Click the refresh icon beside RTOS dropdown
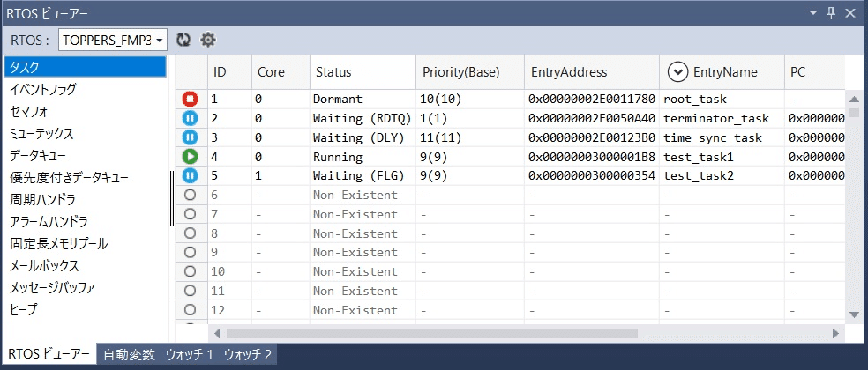This screenshot has width=868, height=370. 183,40
